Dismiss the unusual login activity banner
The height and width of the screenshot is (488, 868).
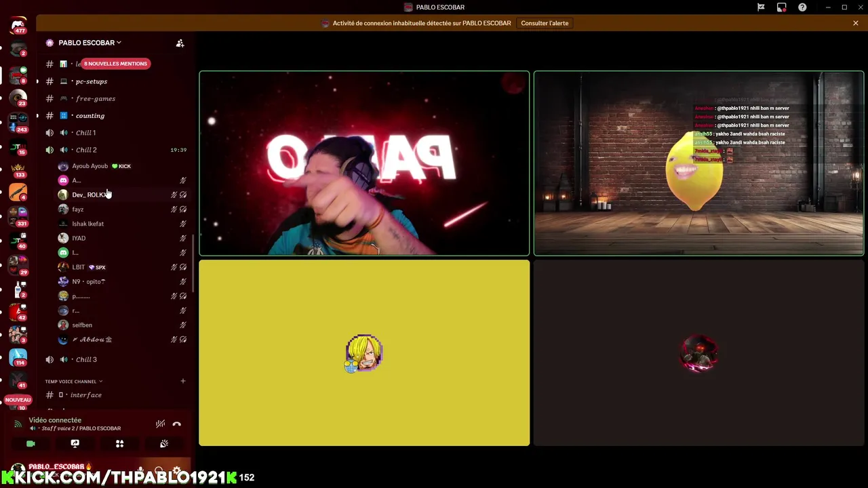click(x=856, y=23)
